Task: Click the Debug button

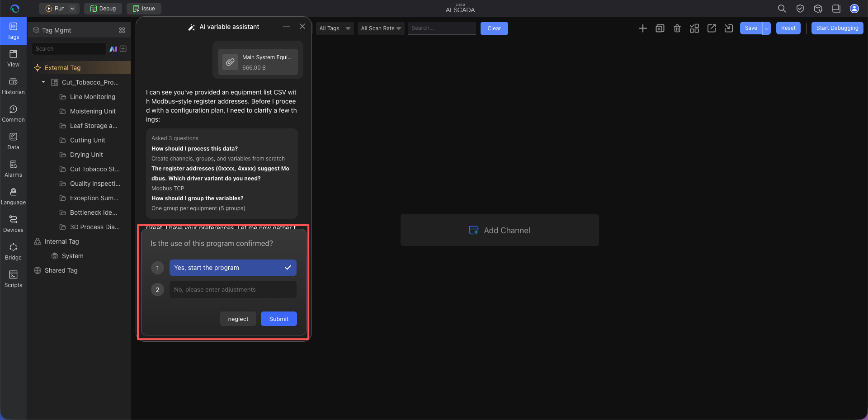Action: pos(103,9)
